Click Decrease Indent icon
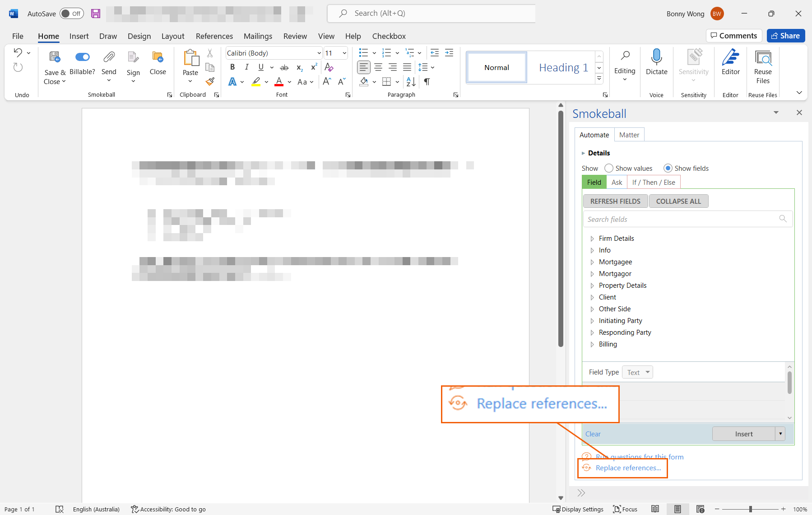Image resolution: width=812 pixels, height=515 pixels. [435, 53]
